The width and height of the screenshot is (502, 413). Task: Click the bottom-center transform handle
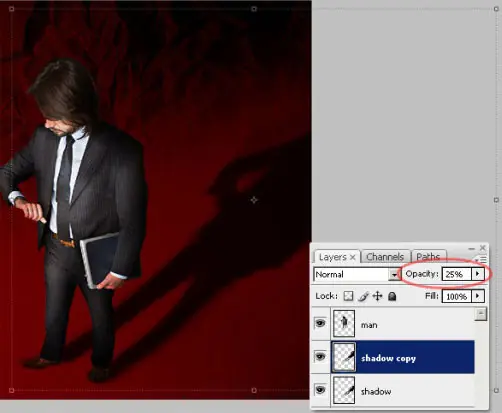(254, 390)
